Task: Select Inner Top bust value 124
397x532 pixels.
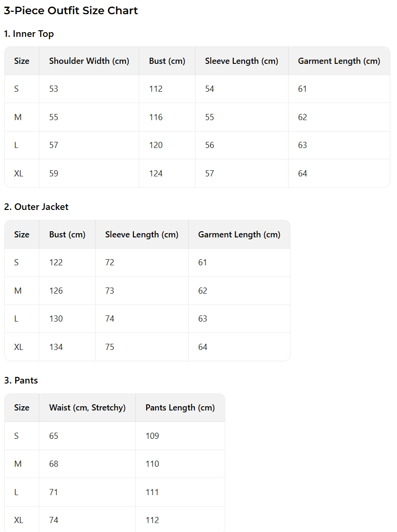Action: click(x=156, y=174)
